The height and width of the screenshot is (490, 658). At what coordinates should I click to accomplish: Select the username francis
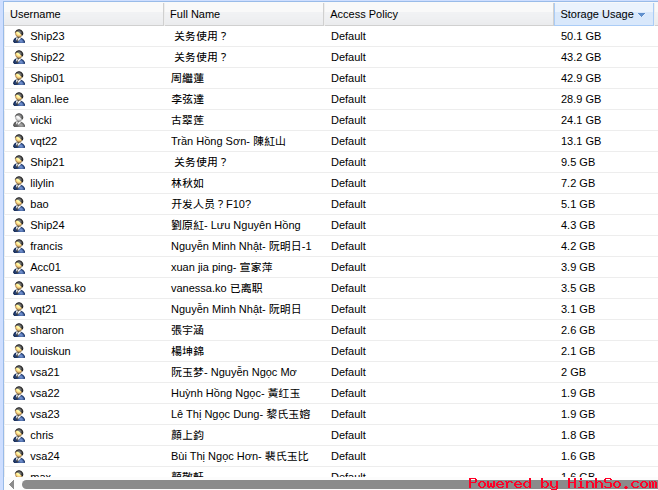click(x=46, y=246)
